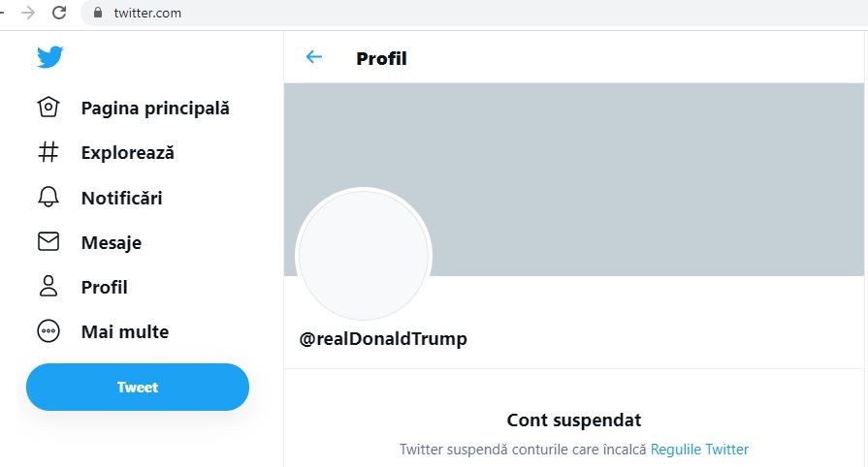
Task: Select the Explorează text label
Action: pyautogui.click(x=128, y=152)
